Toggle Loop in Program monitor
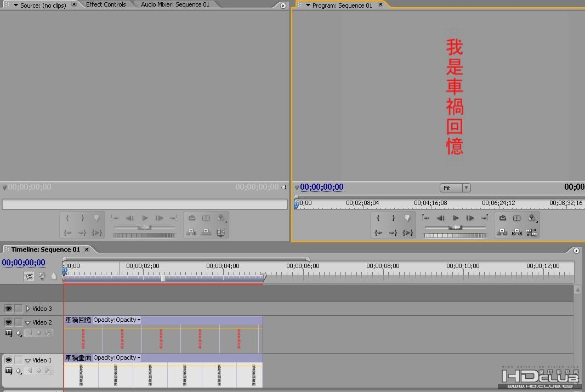This screenshot has width=585, height=392. pyautogui.click(x=502, y=218)
